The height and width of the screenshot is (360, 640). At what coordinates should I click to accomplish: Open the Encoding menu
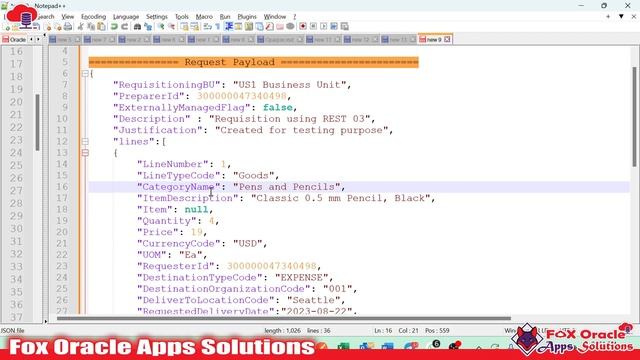[x=93, y=17]
